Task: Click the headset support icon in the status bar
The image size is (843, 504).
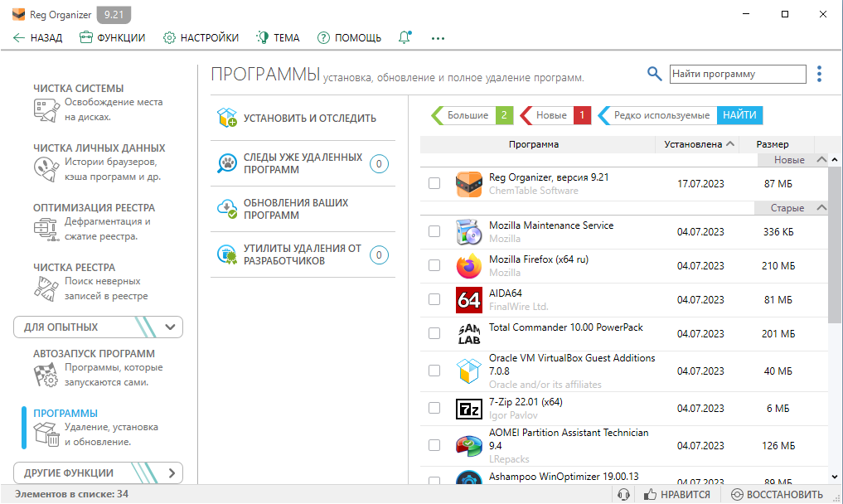Action: pyautogui.click(x=623, y=494)
